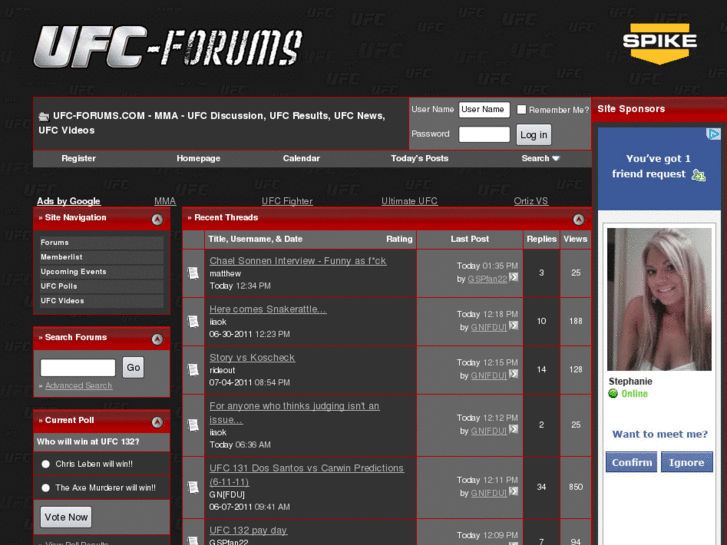Open UFC Polls in Site Navigation
The height and width of the screenshot is (545, 727).
[102, 286]
